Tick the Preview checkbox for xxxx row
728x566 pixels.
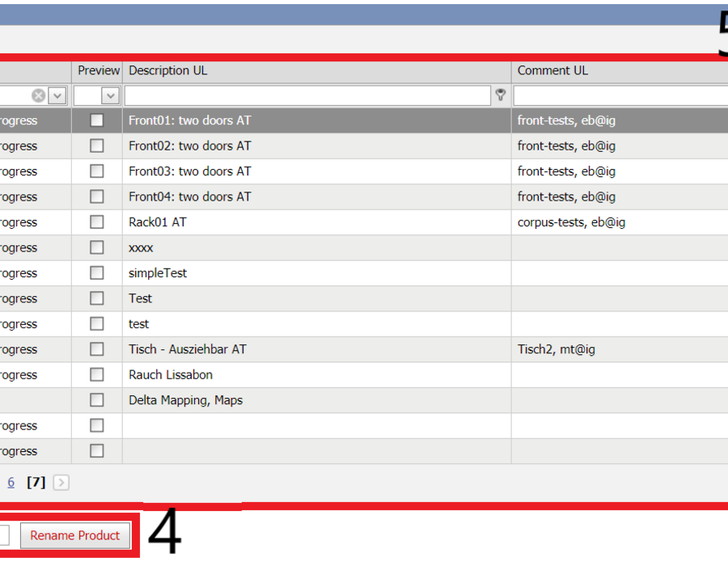(x=96, y=247)
